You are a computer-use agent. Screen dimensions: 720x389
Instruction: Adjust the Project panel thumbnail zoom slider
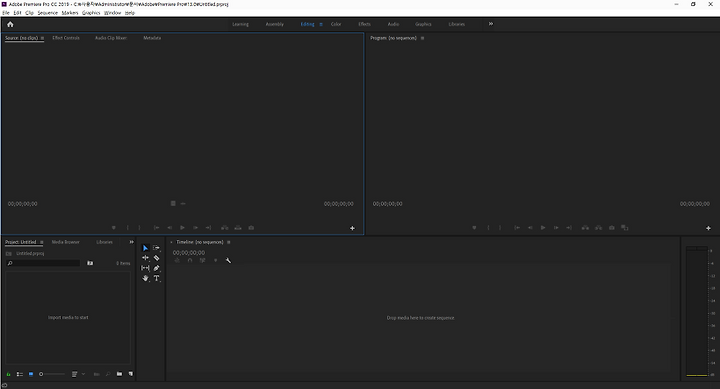(52, 374)
